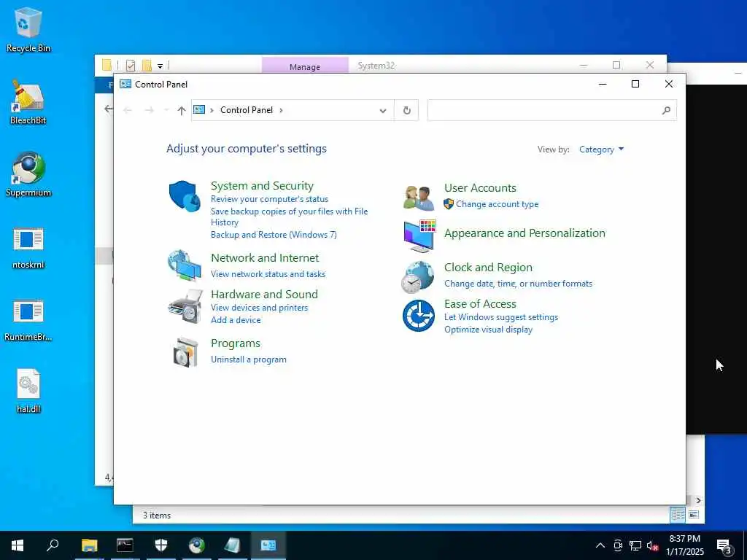Open Quick Access Toolbar dropdown in System32 window
Image resolution: width=747 pixels, height=560 pixels.
160,66
